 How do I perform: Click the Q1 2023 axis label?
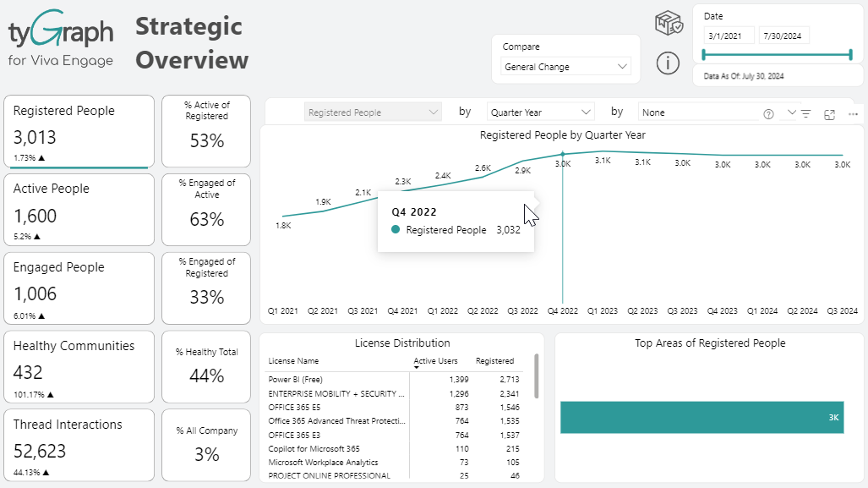pos(603,311)
